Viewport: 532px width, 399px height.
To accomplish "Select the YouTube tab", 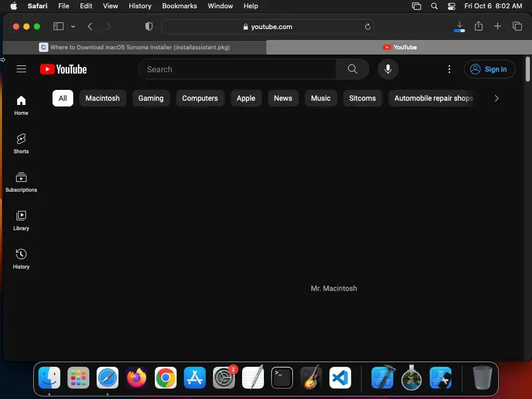I will 399,47.
